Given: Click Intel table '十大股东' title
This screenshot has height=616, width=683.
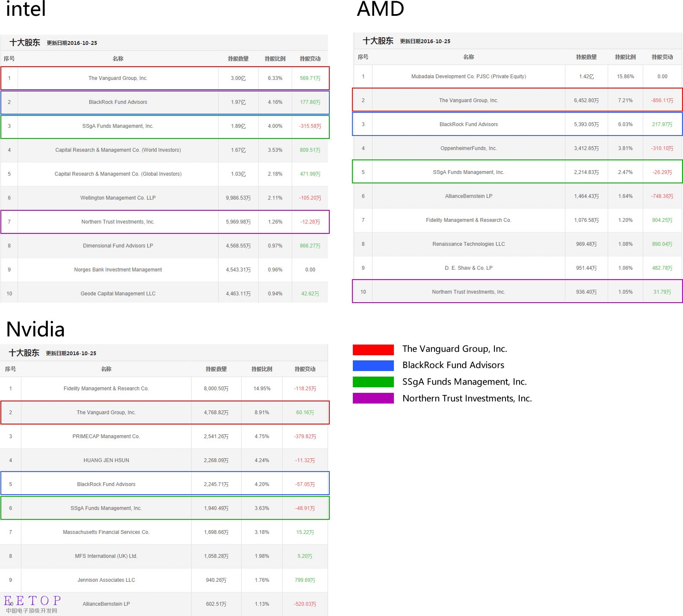Looking at the screenshot, I should coord(25,42).
